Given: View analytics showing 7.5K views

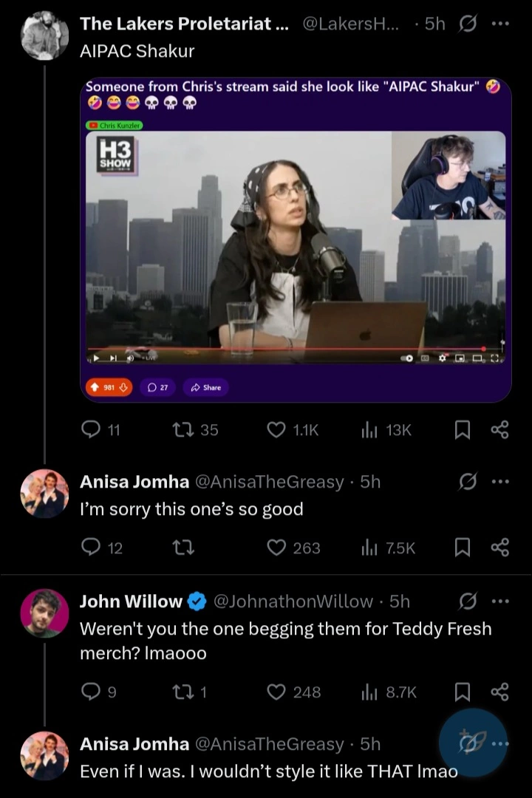Looking at the screenshot, I should pyautogui.click(x=388, y=548).
